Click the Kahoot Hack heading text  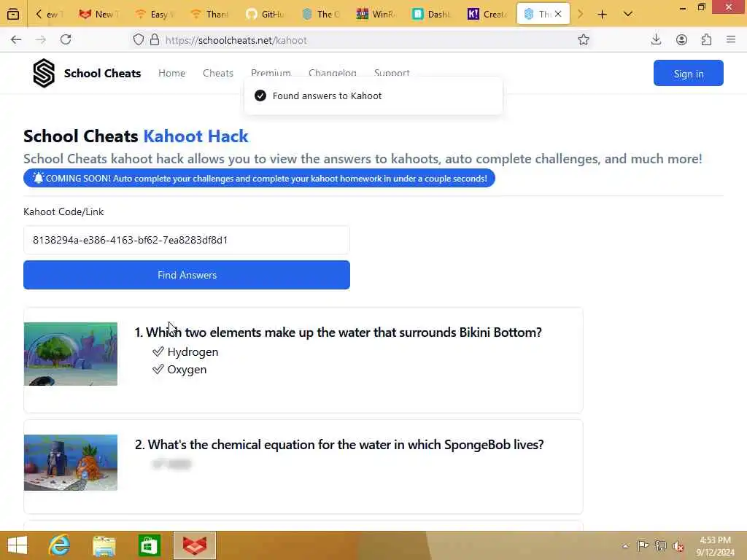coord(196,136)
